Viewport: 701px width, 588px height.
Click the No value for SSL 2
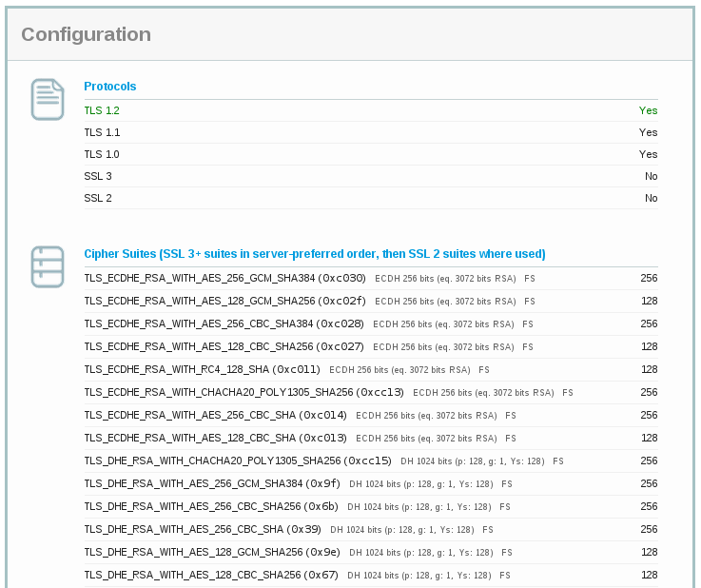pos(652,198)
